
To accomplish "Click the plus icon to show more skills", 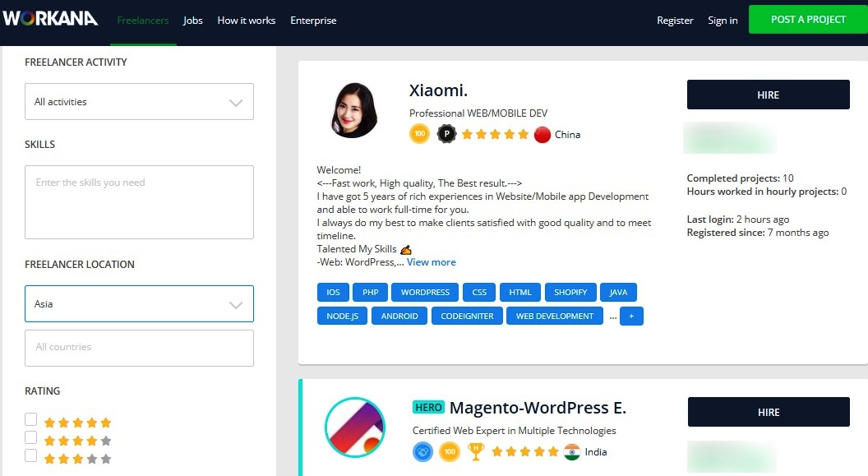I will (631, 316).
